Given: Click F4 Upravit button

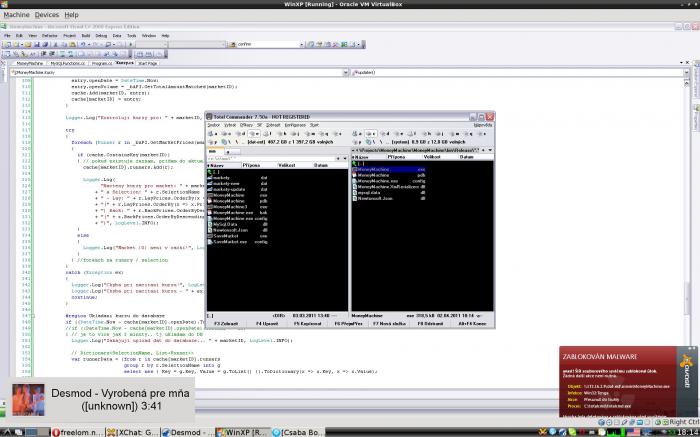Looking at the screenshot, I should click(x=267, y=324).
